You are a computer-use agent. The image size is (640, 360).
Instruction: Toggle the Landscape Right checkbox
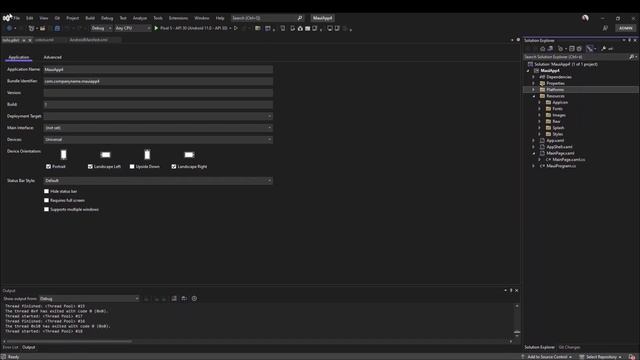coord(174,167)
